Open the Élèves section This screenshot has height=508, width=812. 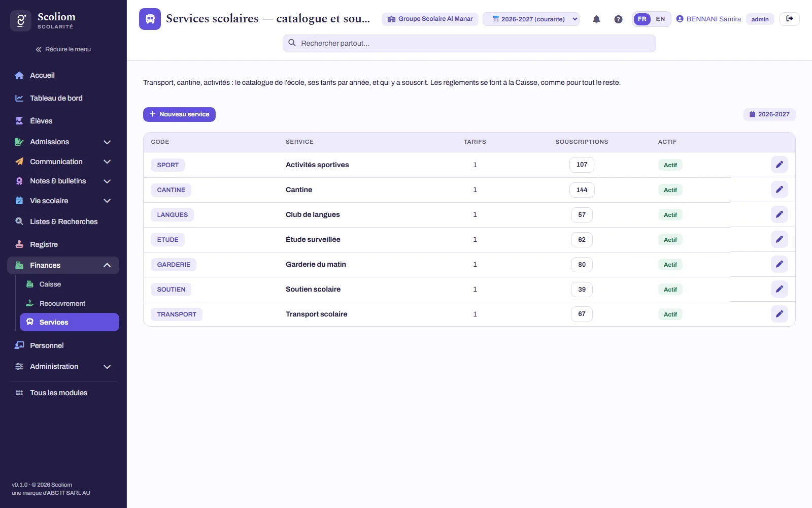pyautogui.click(x=63, y=121)
